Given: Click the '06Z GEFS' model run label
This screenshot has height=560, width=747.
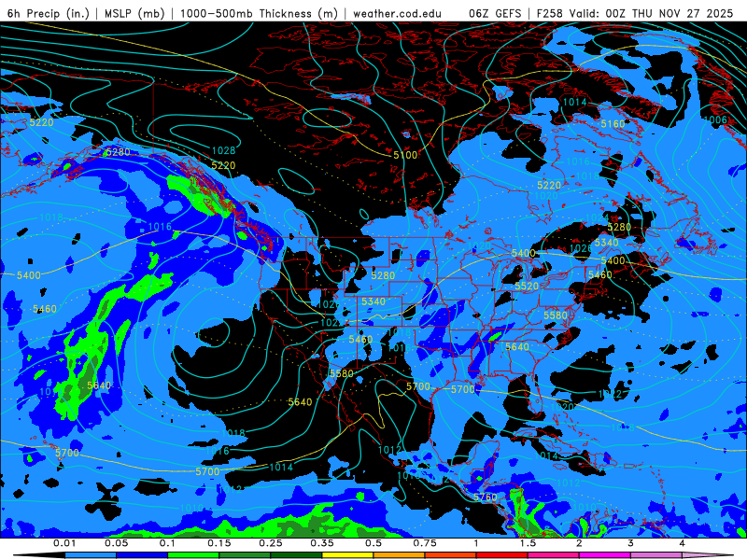Looking at the screenshot, I should coord(496,13).
